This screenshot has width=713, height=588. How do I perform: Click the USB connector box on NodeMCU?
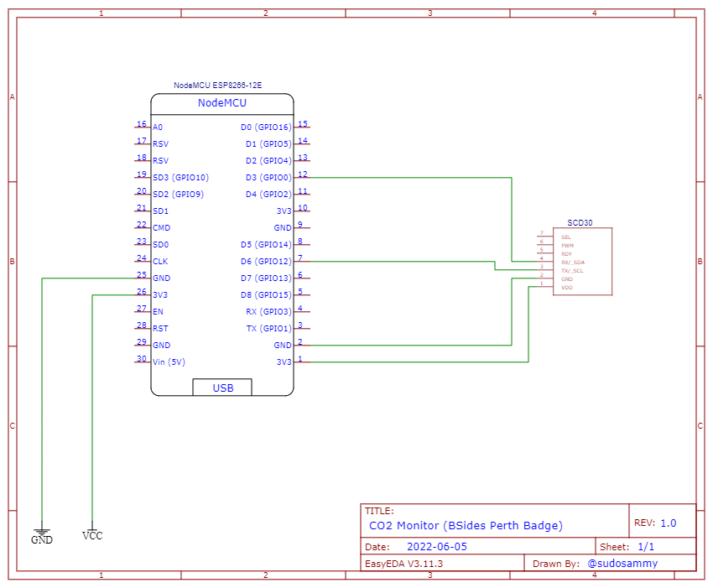(x=222, y=388)
